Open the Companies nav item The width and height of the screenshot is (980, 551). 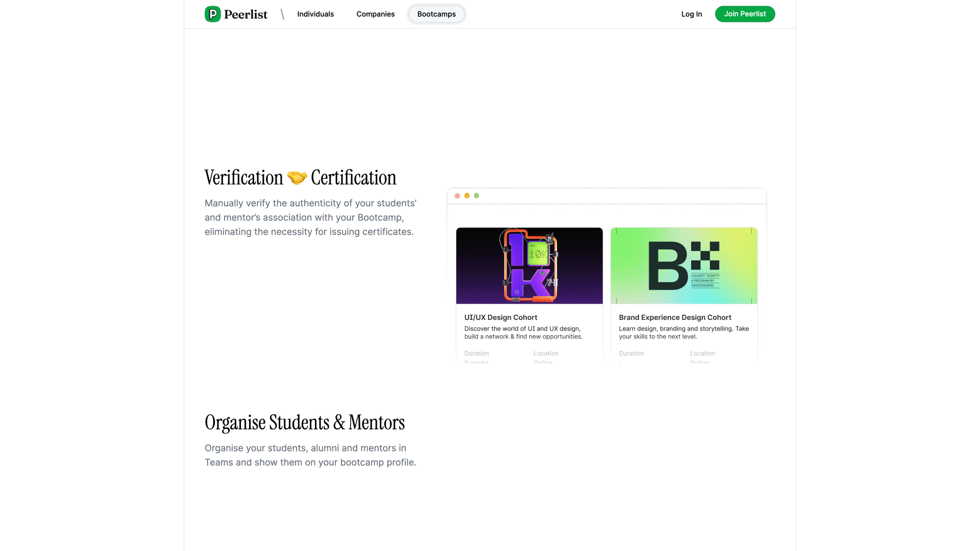376,14
